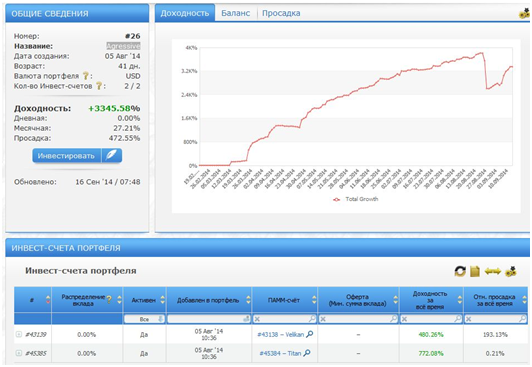Click the gear icon at chart top-right
The height and width of the screenshot is (367, 532).
tap(525, 14)
